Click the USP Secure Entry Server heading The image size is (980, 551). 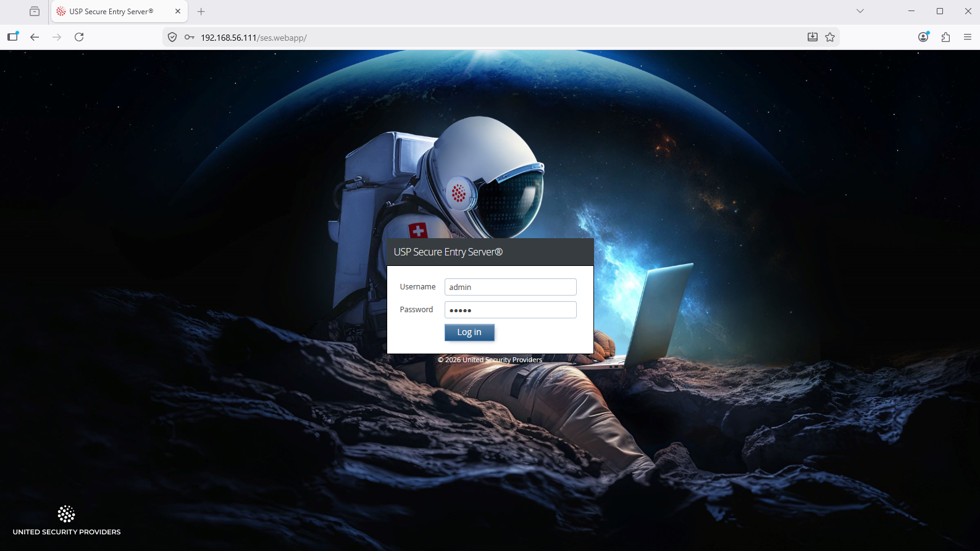point(448,252)
